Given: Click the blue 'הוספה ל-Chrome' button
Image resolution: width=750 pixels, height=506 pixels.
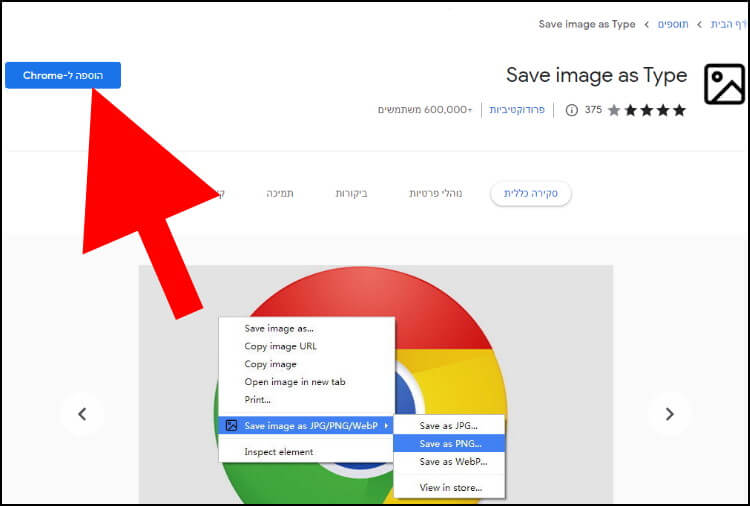Looking at the screenshot, I should tap(63, 75).
